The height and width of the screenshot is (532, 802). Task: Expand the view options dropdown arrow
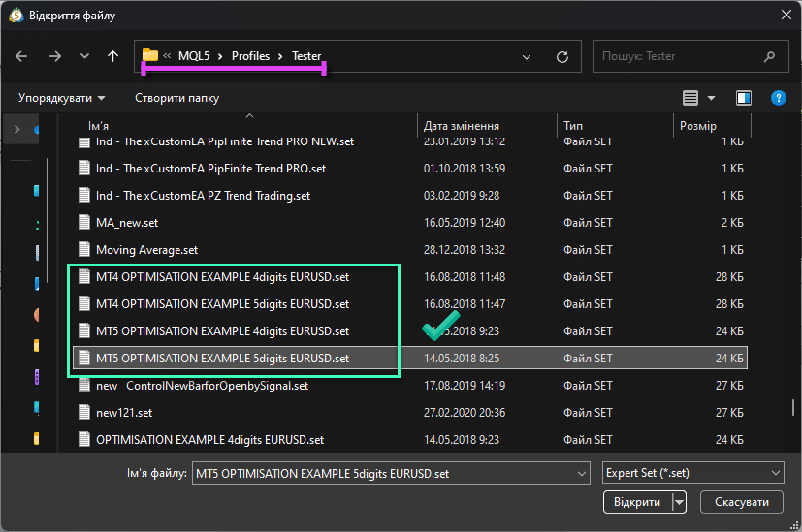click(711, 98)
